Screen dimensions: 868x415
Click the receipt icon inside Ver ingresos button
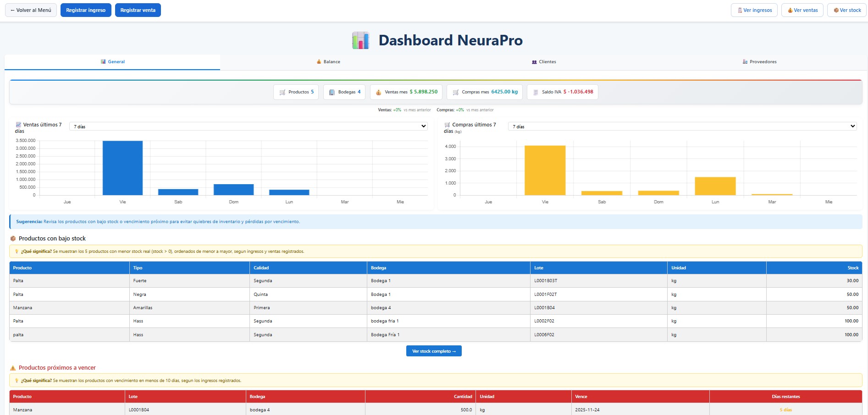coord(739,10)
